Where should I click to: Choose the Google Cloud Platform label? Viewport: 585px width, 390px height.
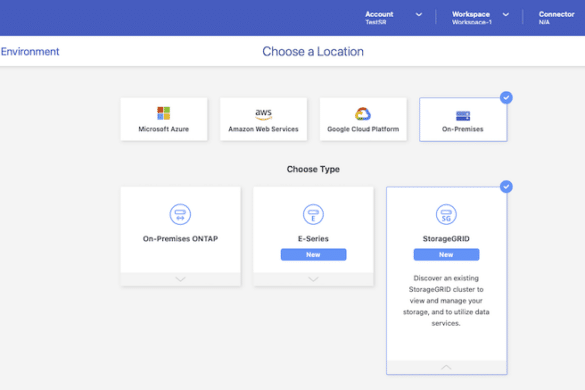[x=363, y=129]
